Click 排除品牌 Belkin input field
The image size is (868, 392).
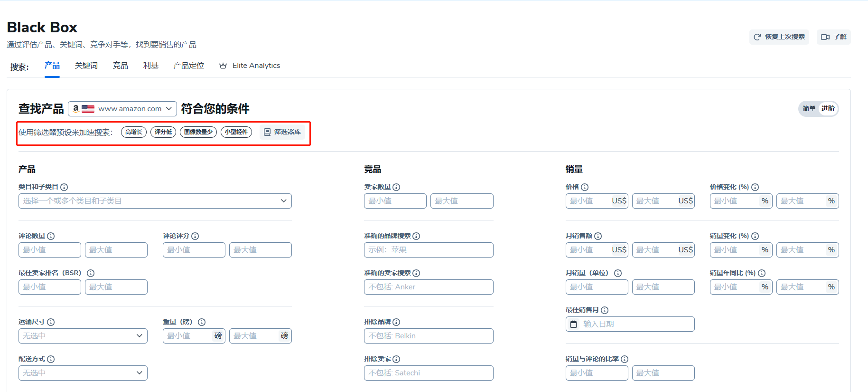[x=429, y=336]
